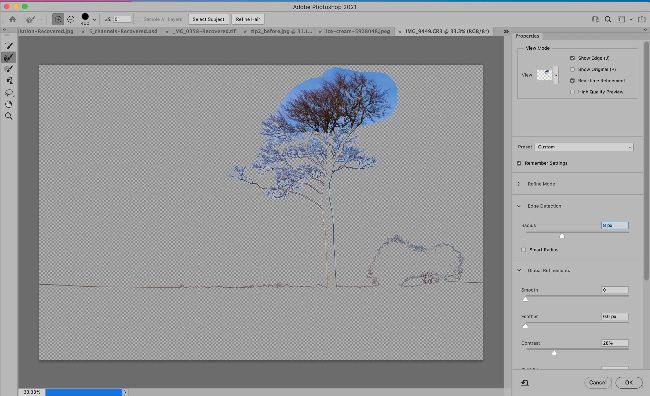The image size is (650, 396).
Task: Open the workspace switcher dropdown arrow
Action: pyautogui.click(x=631, y=19)
